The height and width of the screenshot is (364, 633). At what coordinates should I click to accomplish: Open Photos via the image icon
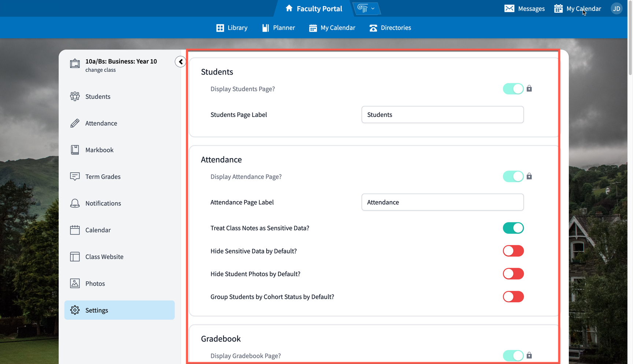coord(75,283)
